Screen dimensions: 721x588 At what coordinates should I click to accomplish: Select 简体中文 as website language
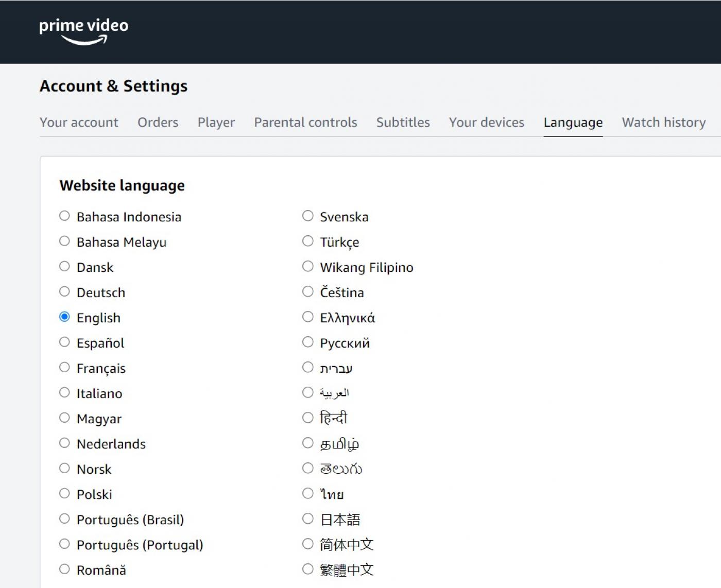(308, 543)
